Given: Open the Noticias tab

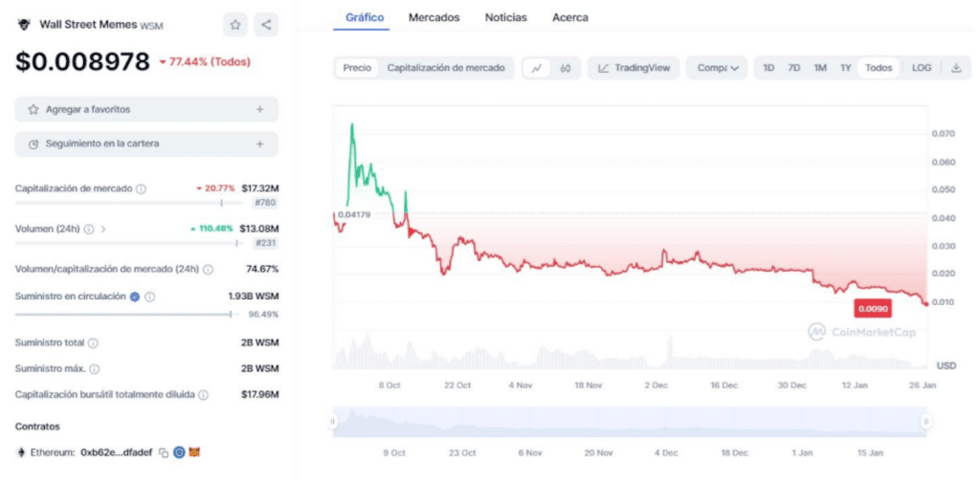Looking at the screenshot, I should (x=505, y=17).
